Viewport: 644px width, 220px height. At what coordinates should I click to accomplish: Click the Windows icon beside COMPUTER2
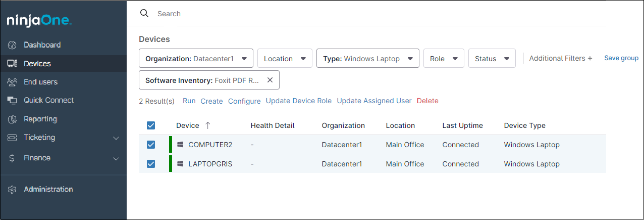pyautogui.click(x=180, y=145)
